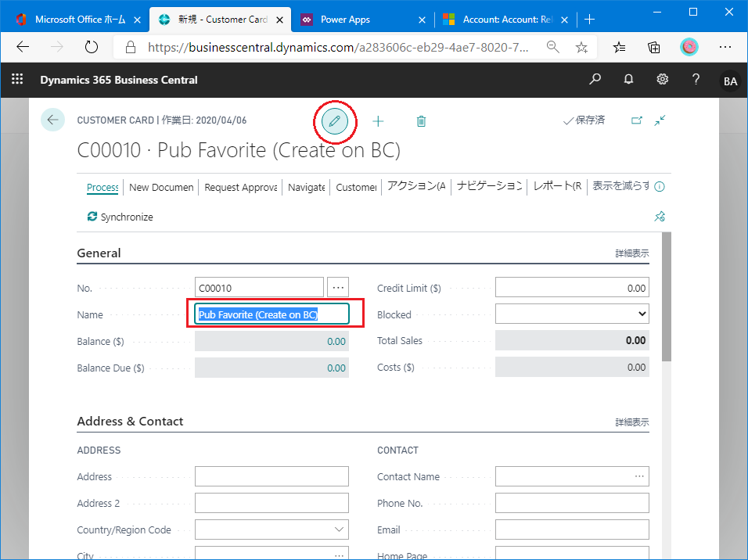
Task: Click the browser address bar URL
Action: click(338, 47)
